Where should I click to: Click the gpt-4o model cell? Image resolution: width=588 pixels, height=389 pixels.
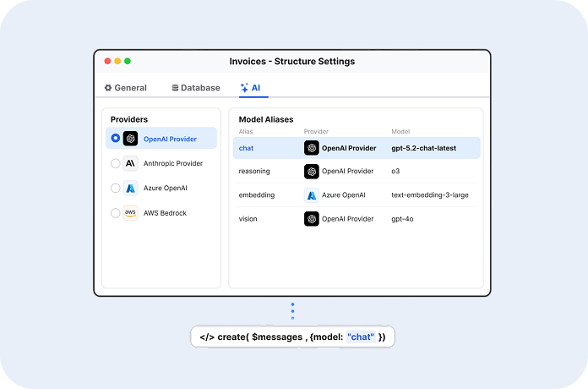pyautogui.click(x=402, y=219)
